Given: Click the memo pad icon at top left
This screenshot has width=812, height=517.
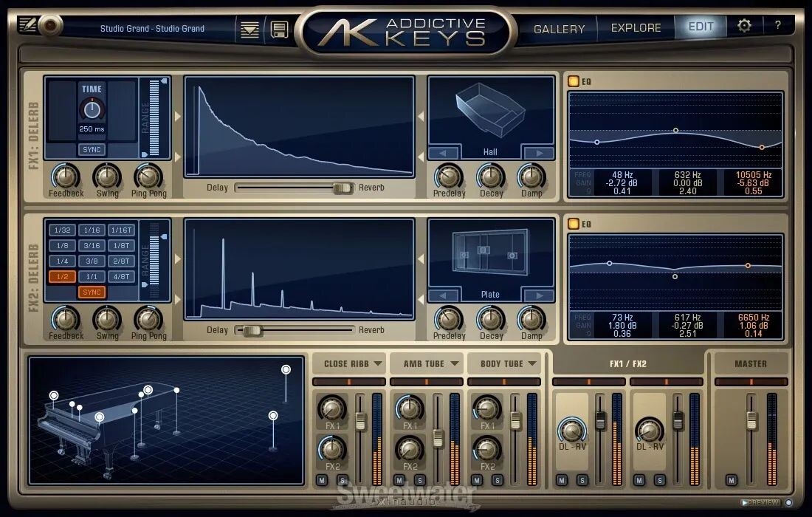Looking at the screenshot, I should (x=26, y=25).
